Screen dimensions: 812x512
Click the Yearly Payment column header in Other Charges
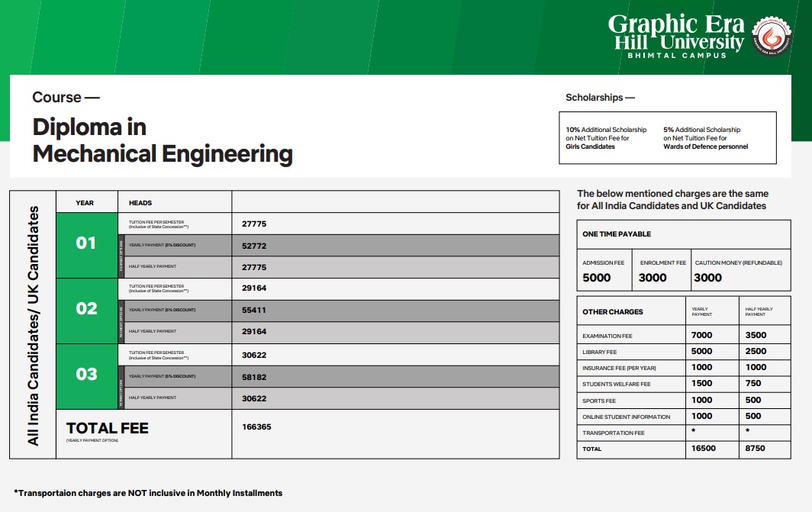(x=701, y=311)
